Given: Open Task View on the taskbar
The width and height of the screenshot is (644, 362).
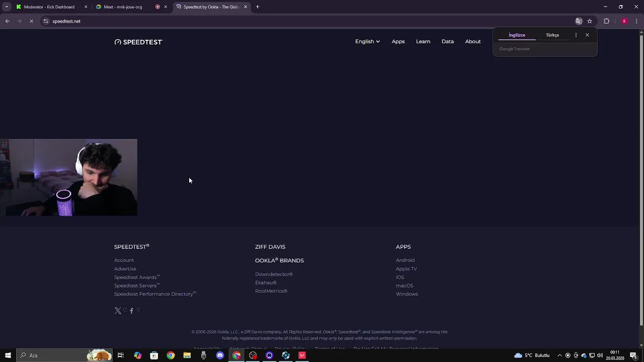Looking at the screenshot, I should [121, 355].
